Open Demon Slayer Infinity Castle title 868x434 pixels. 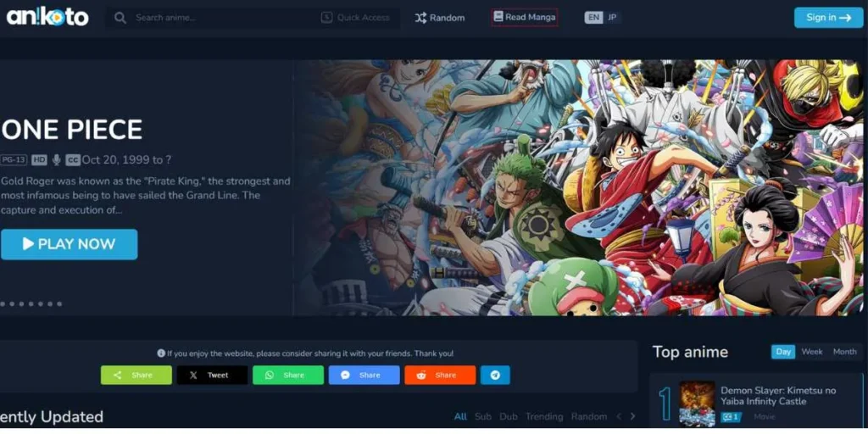778,396
